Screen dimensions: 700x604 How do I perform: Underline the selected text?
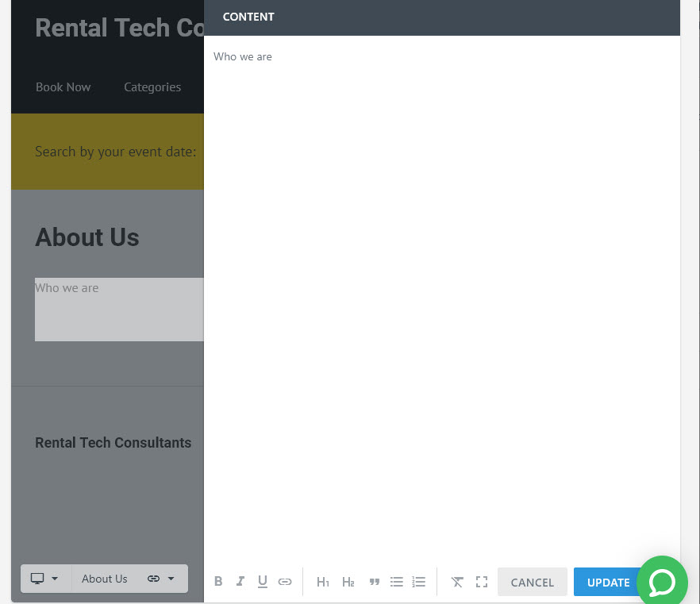[x=263, y=581]
